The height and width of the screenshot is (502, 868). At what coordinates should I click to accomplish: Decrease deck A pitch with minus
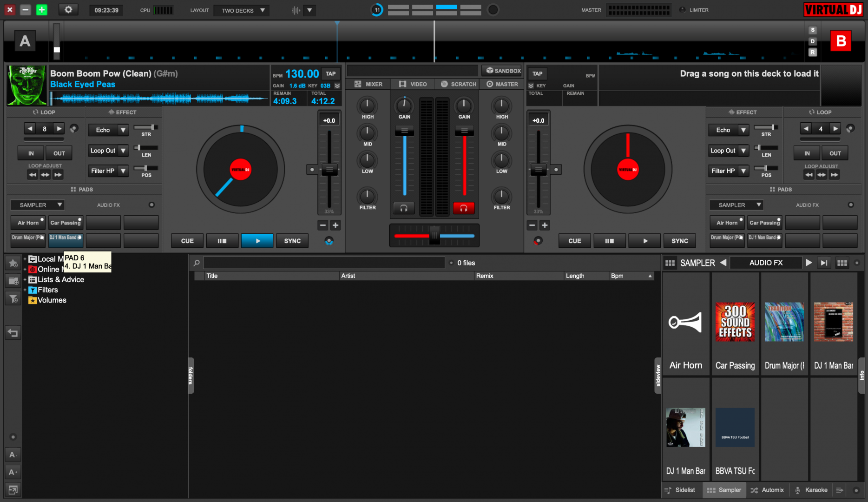click(323, 225)
